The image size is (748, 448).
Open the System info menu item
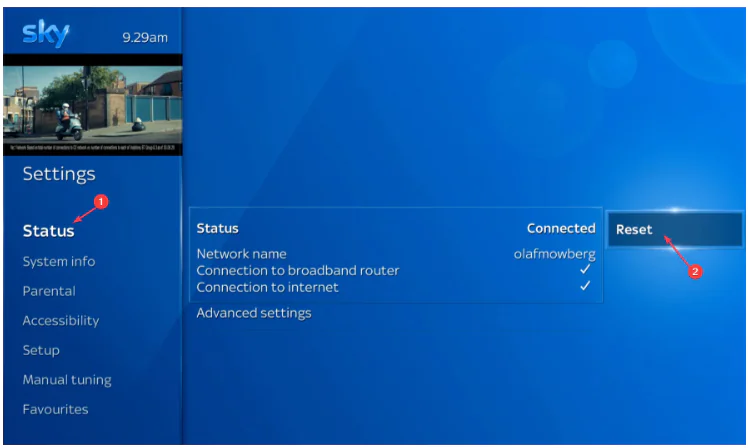[x=59, y=261]
